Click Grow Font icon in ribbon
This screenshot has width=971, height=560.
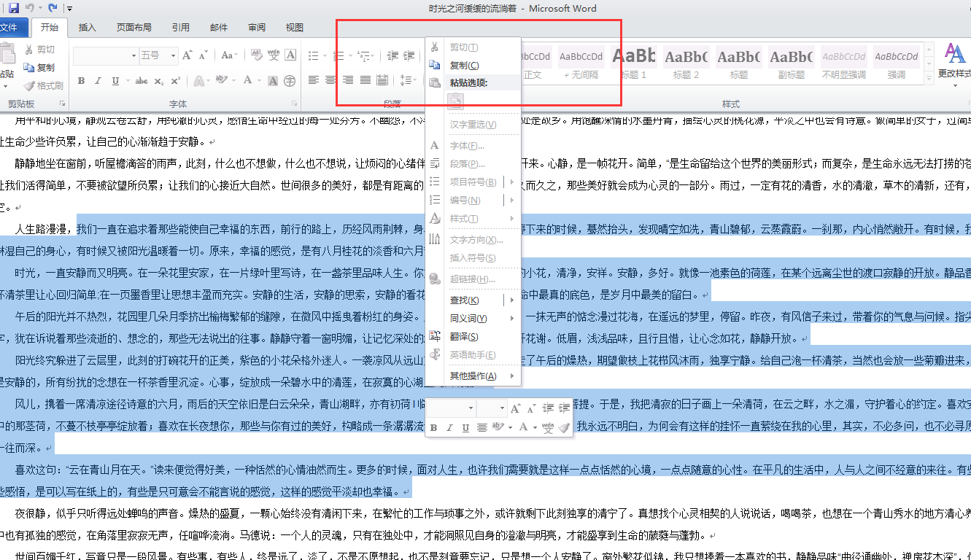(x=187, y=55)
